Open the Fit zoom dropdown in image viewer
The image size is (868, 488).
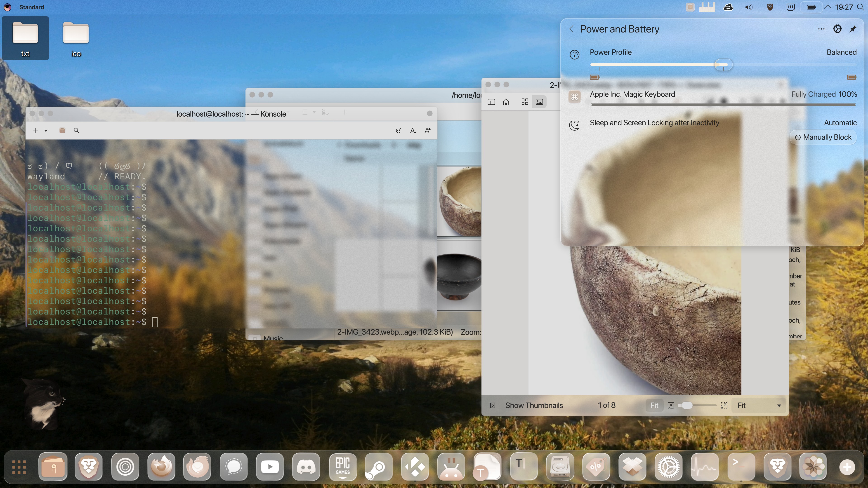[759, 406]
